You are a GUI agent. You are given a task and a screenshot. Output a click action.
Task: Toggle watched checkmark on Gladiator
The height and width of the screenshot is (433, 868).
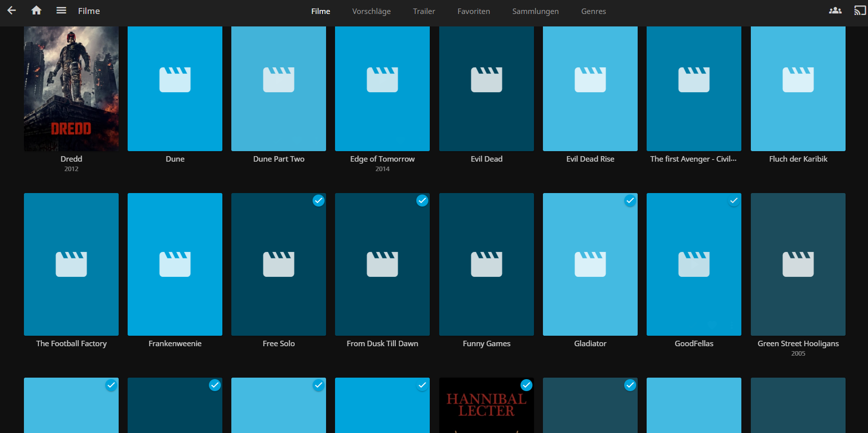coord(630,201)
